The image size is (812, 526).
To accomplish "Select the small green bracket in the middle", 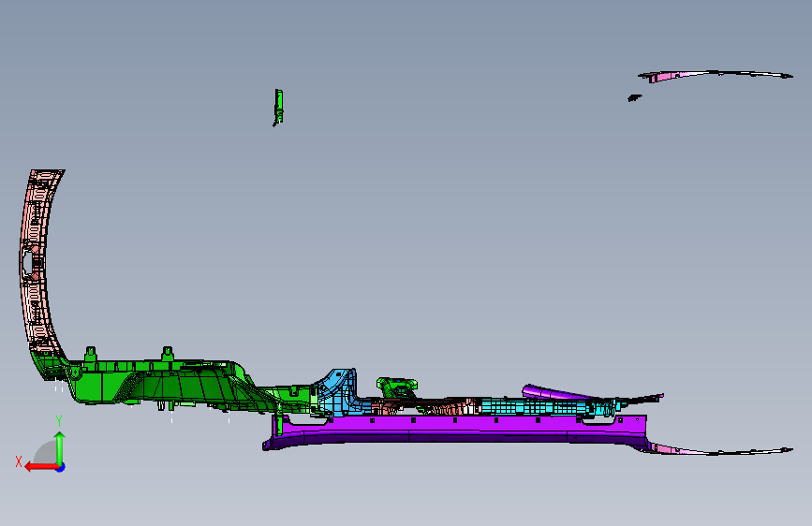I will point(397,387).
